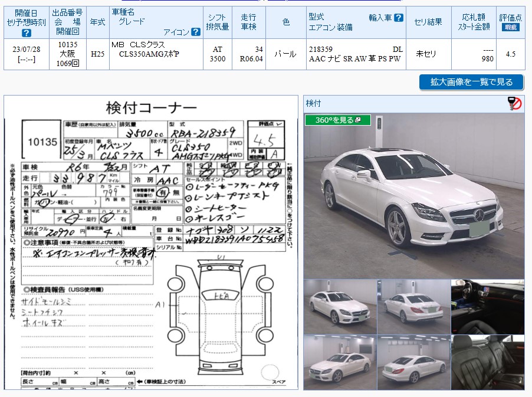This screenshot has height=397, width=532.
Task: Open front-right angle car thumbnail
Action: pos(340,307)
